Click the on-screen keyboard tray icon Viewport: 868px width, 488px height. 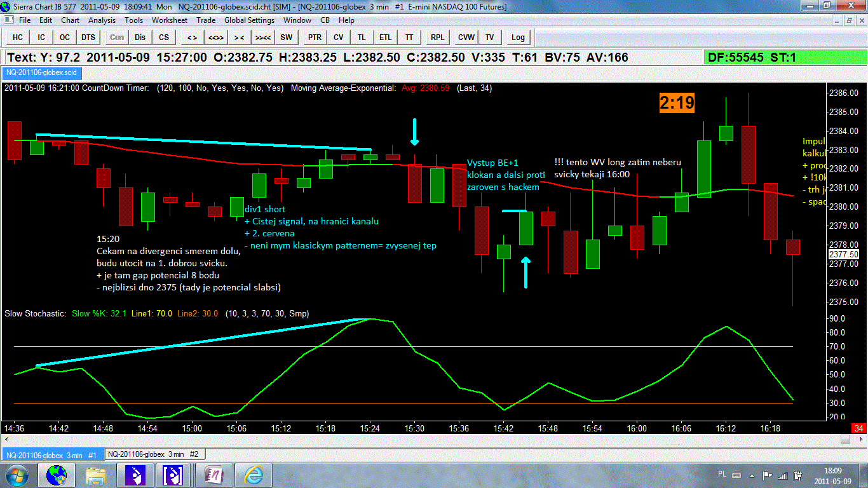click(x=736, y=475)
